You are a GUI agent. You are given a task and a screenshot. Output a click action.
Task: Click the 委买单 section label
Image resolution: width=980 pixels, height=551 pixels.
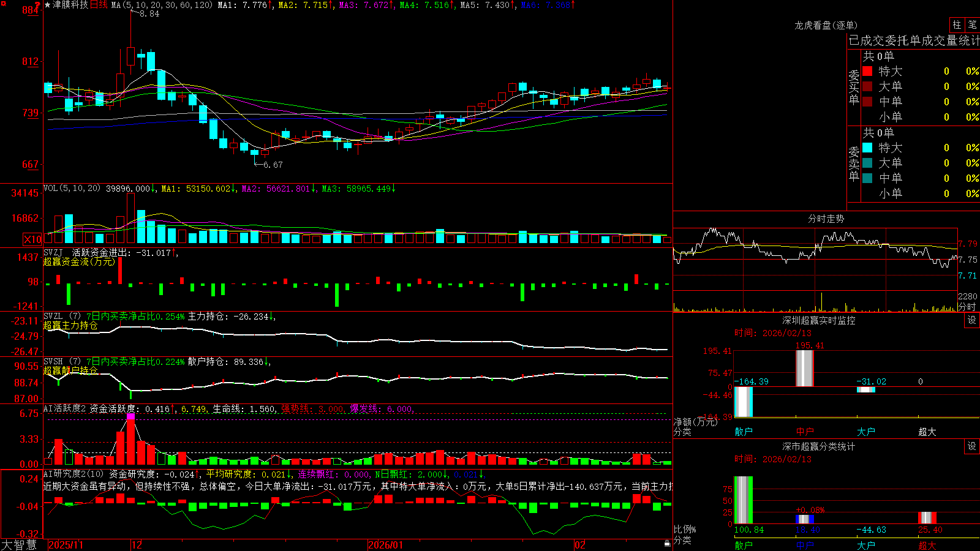tap(854, 87)
